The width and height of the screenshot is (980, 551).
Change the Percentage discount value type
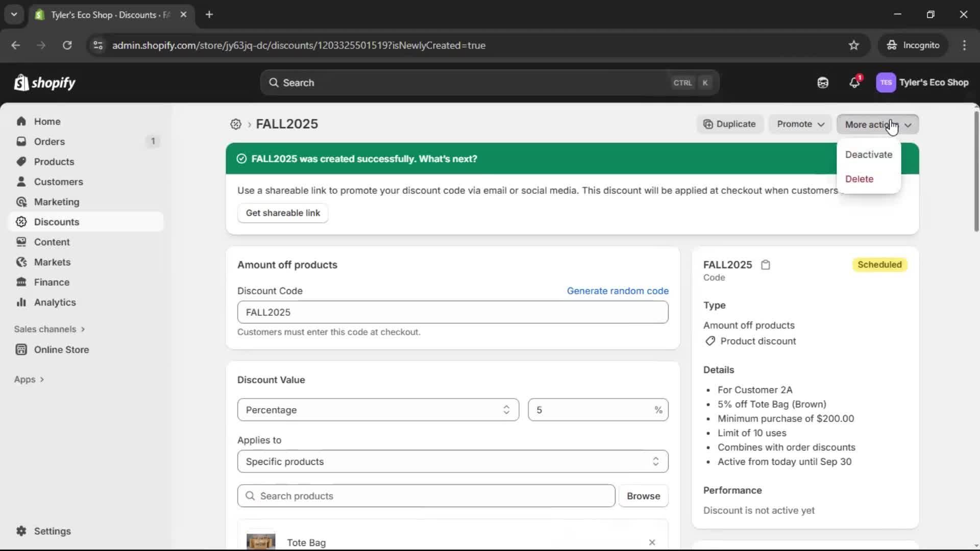click(377, 410)
